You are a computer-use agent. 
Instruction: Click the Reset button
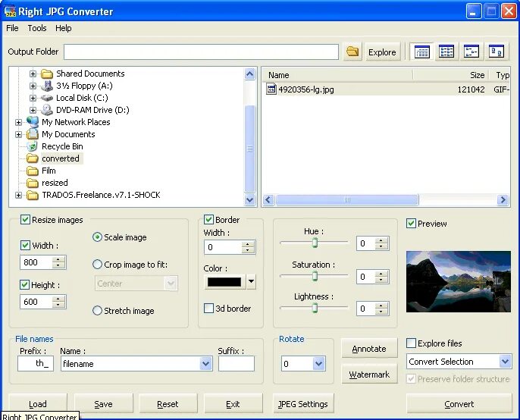click(168, 404)
